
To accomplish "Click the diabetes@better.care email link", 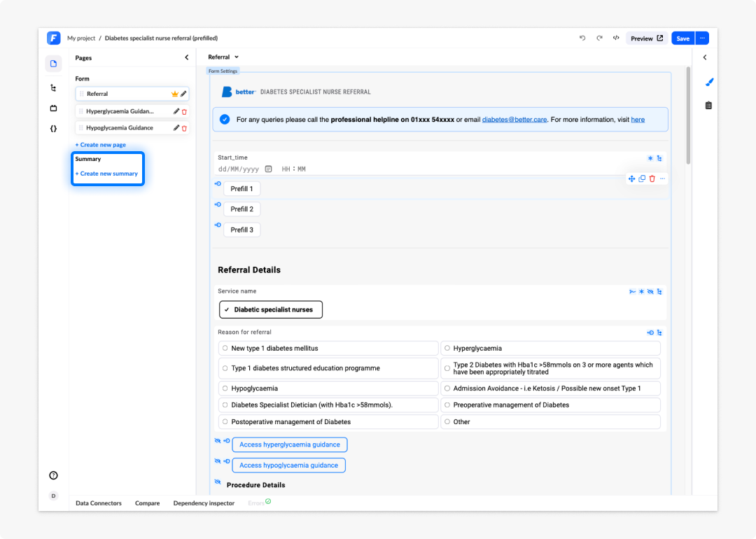I will click(x=514, y=120).
